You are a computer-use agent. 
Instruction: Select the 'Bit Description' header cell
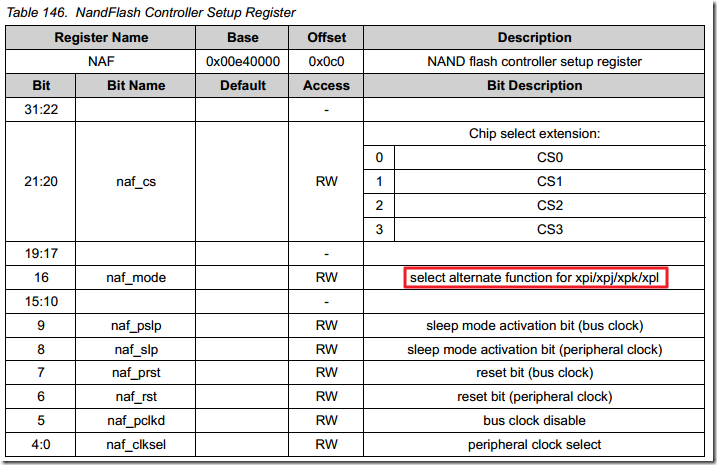(x=534, y=85)
